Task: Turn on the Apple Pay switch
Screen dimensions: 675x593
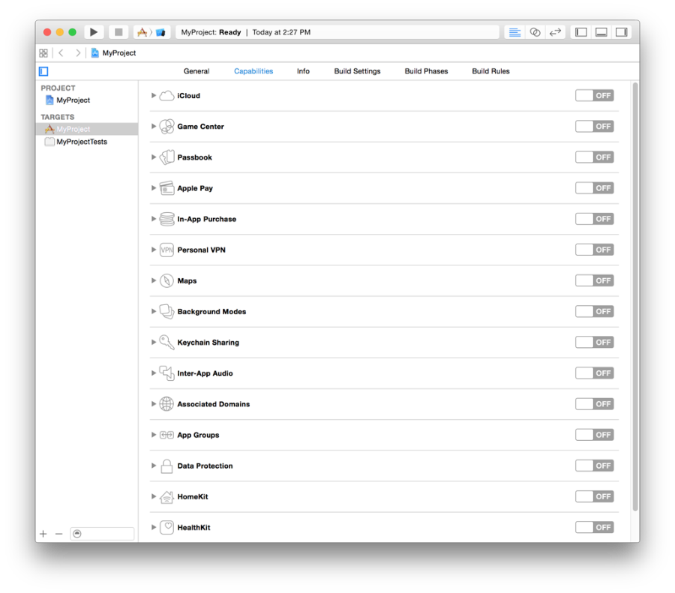Action: pyautogui.click(x=594, y=188)
